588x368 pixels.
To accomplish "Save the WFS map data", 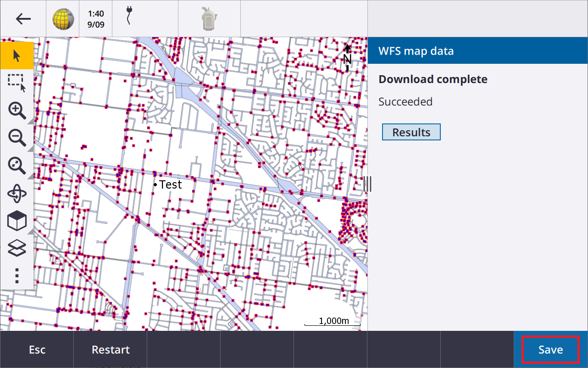I will (550, 350).
